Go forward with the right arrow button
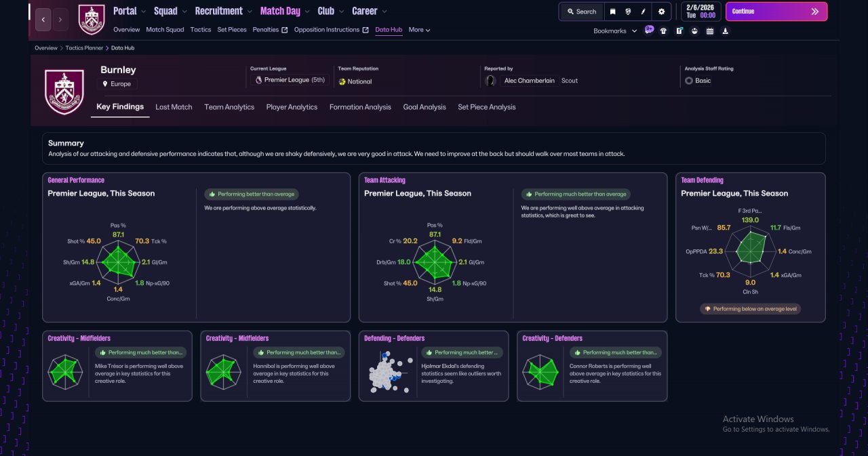868x456 pixels. [x=60, y=20]
